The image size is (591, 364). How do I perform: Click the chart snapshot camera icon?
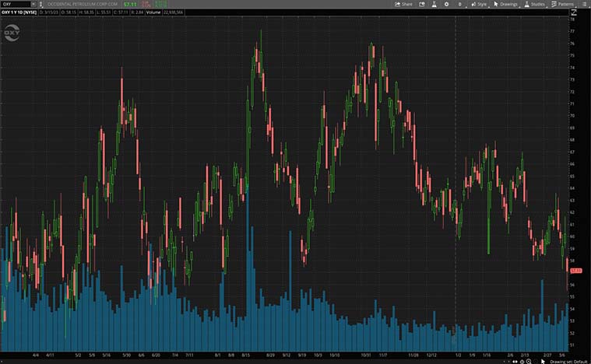click(x=422, y=4)
